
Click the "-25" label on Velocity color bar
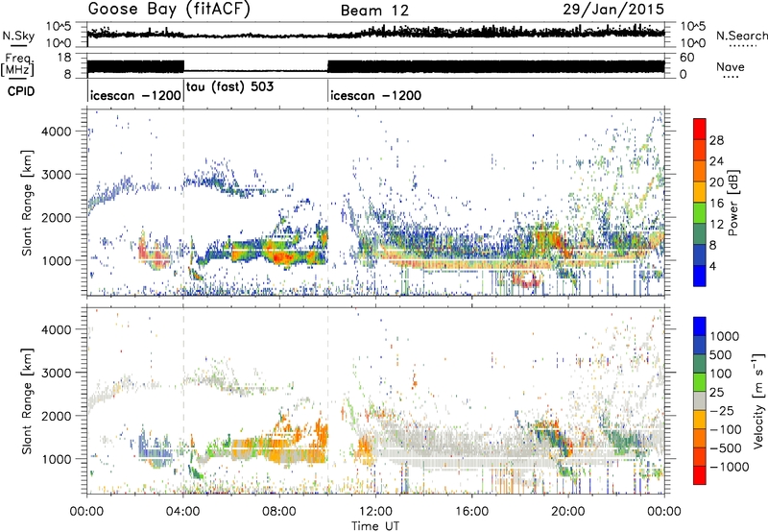coord(722,410)
